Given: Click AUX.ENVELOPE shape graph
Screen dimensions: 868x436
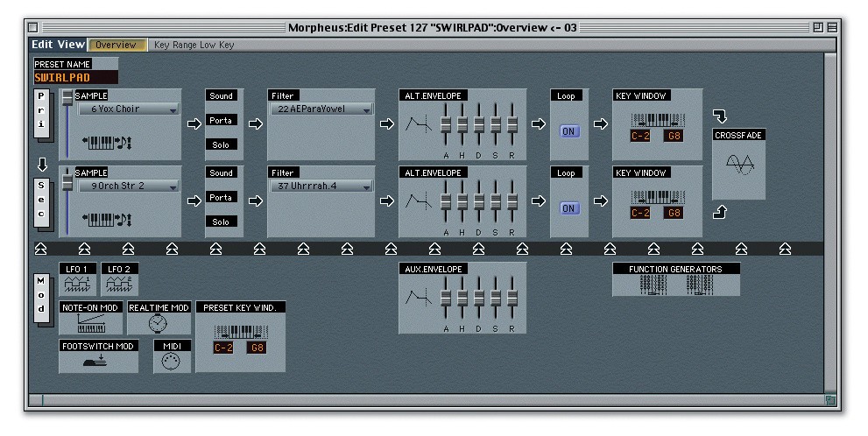Looking at the screenshot, I should pos(419,298).
